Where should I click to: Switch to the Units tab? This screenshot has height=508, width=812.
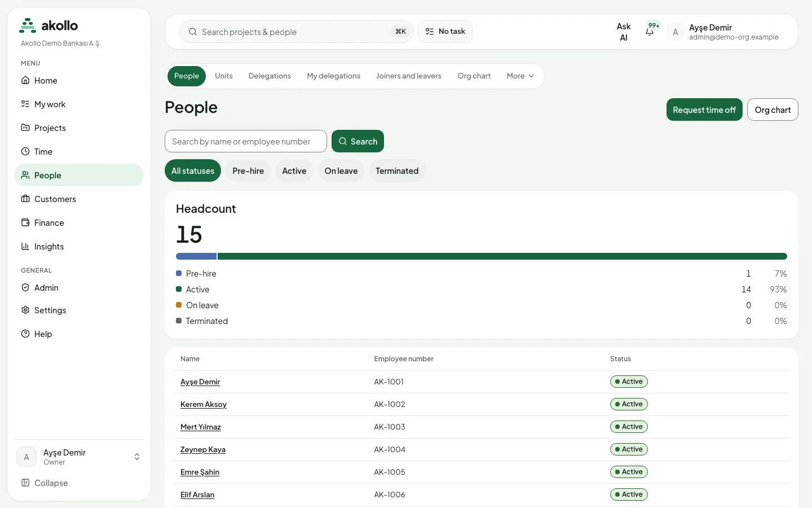tap(224, 76)
